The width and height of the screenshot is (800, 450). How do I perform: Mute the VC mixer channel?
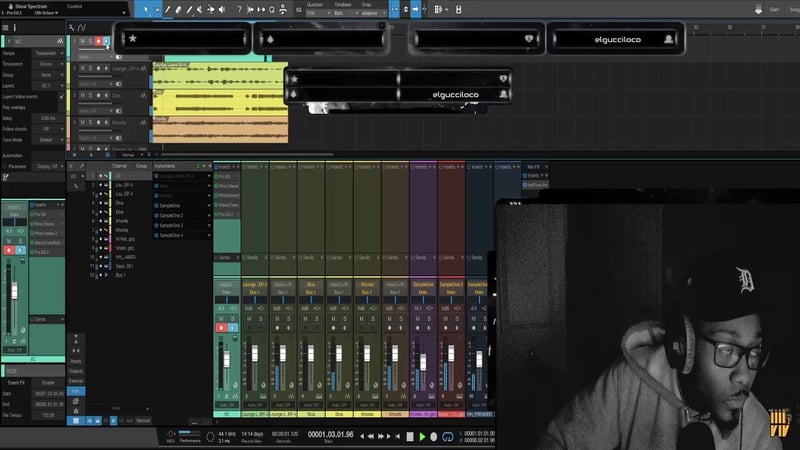pos(221,318)
